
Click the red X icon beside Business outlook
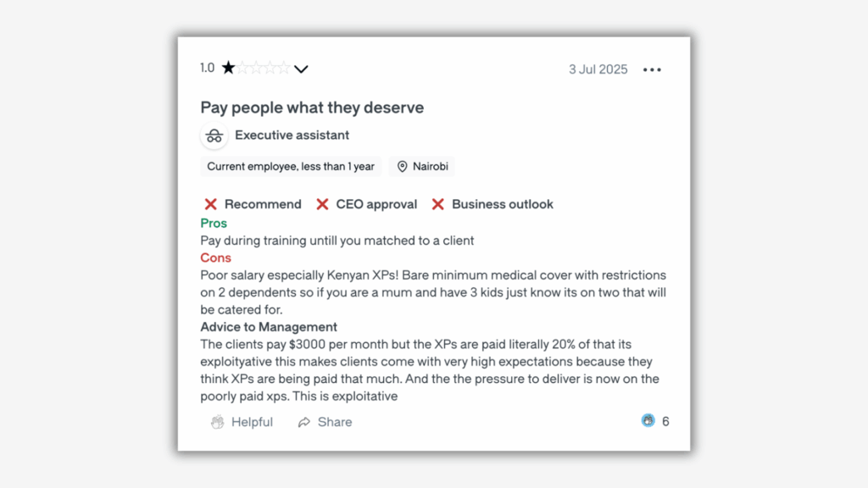point(437,203)
